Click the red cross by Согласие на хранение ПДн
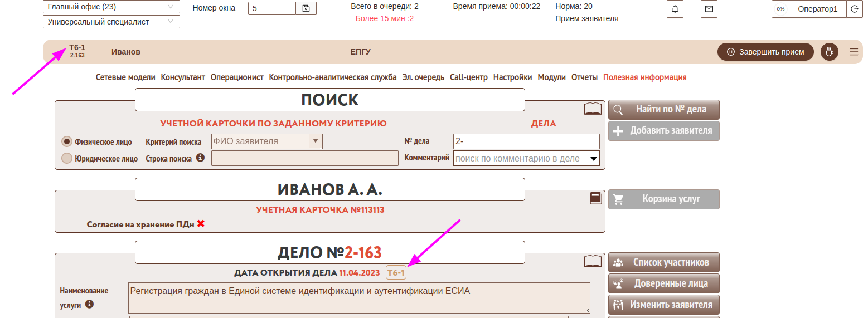868x318 pixels. [201, 223]
